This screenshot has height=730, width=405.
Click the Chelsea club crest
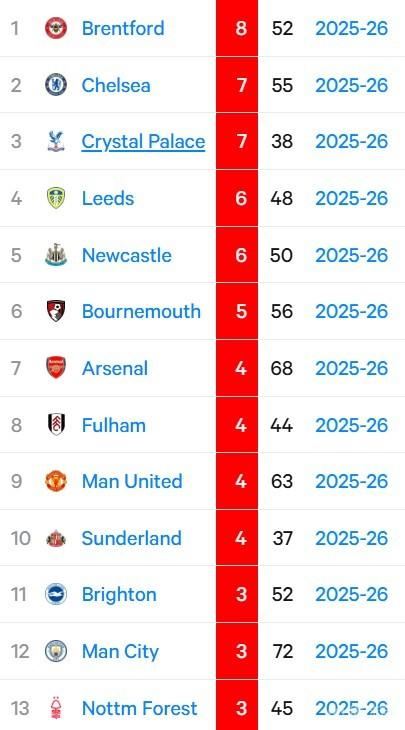(x=56, y=85)
